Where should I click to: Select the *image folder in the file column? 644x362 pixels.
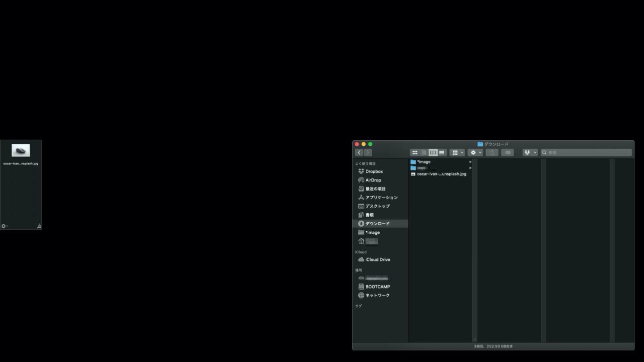441,162
